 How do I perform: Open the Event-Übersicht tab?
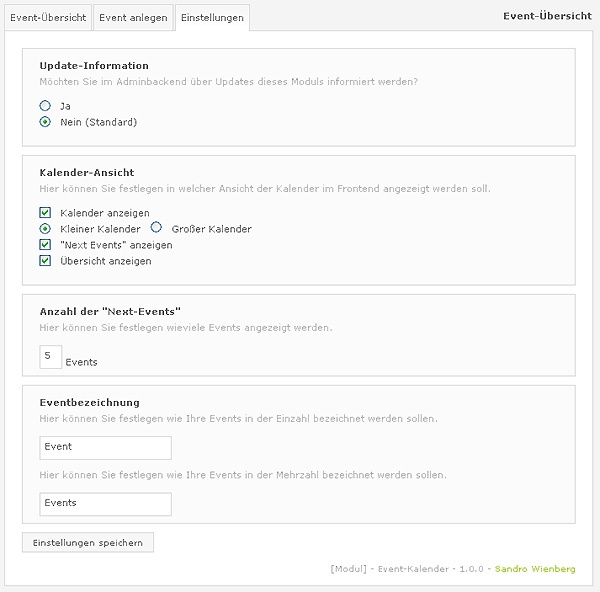coord(47,18)
